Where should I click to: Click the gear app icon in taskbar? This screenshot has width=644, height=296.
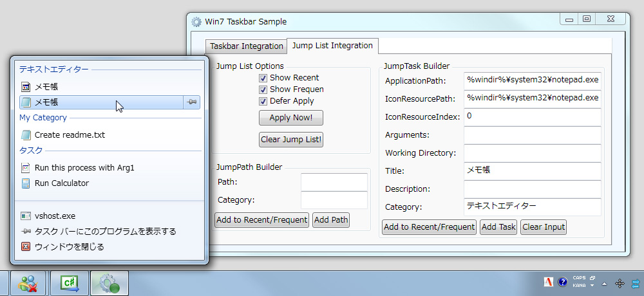109,283
